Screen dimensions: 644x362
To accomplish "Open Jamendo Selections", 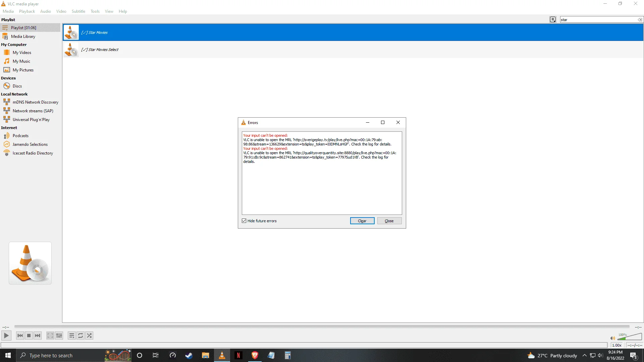I will pyautogui.click(x=30, y=144).
